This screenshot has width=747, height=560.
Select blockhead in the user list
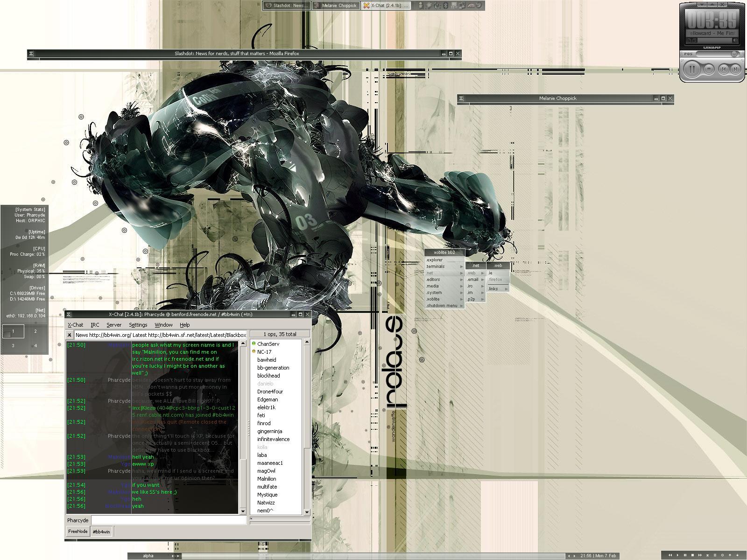pos(276,376)
